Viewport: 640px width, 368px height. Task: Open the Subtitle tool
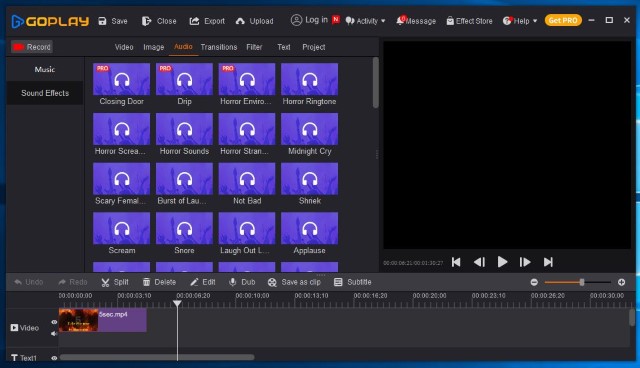pos(352,282)
